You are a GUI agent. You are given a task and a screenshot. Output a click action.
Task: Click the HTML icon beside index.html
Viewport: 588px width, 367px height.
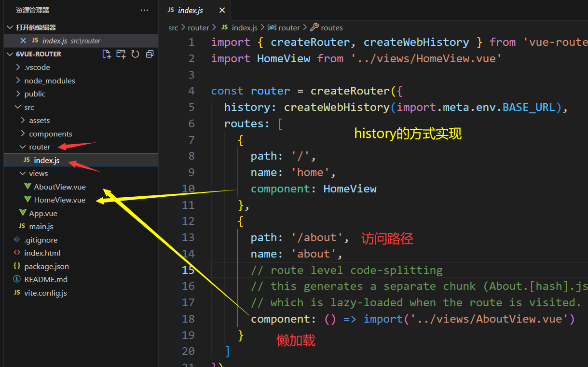pyautogui.click(x=17, y=253)
